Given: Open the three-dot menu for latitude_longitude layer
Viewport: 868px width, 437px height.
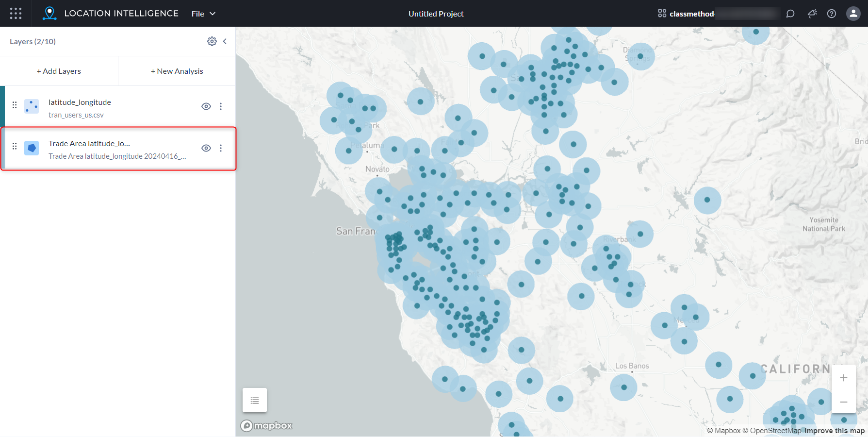Looking at the screenshot, I should [x=221, y=106].
